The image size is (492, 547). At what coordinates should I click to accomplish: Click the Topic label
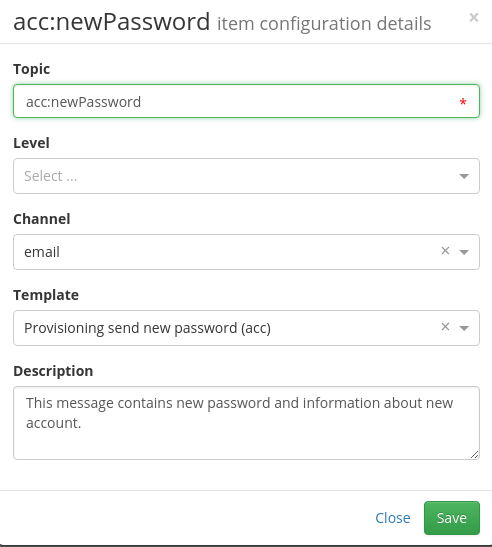click(31, 69)
